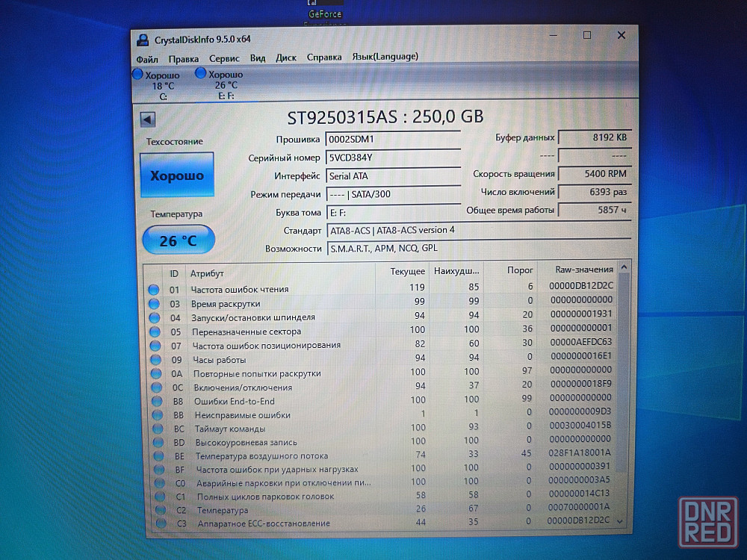The image size is (747, 560).
Task: Click status icon for Температура воздушного потока
Action: pyautogui.click(x=160, y=456)
